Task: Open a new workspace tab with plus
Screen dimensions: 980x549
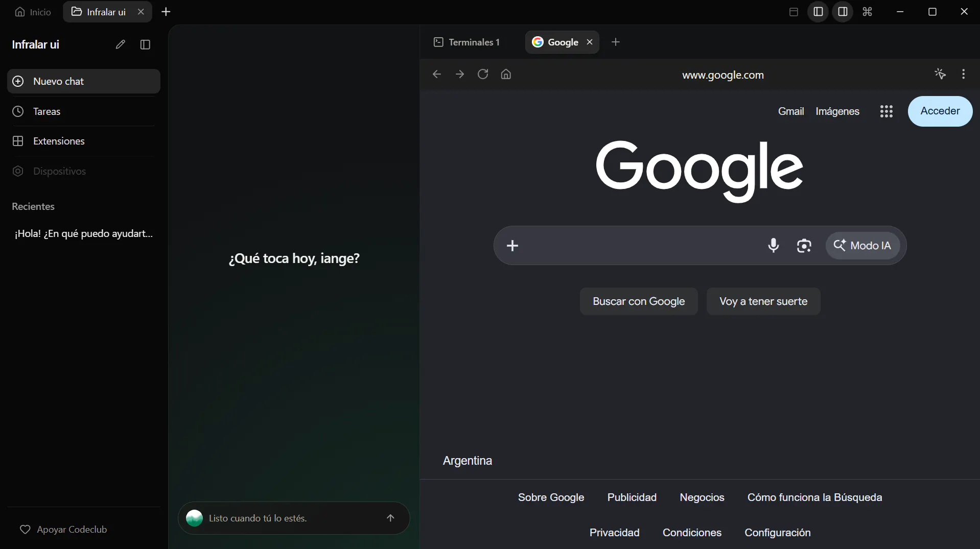Action: click(166, 12)
